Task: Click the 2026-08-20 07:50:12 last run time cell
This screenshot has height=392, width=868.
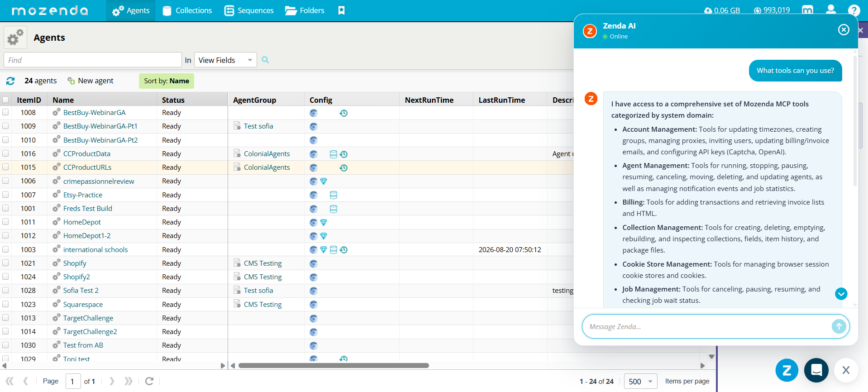Action: point(510,250)
